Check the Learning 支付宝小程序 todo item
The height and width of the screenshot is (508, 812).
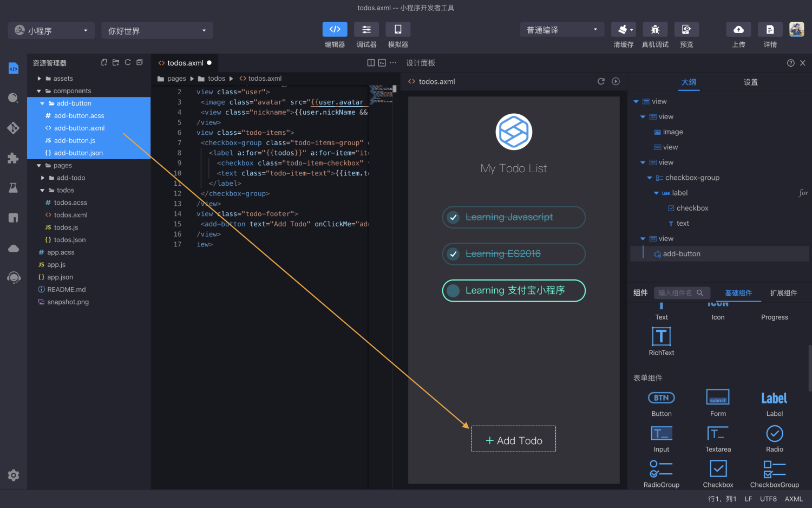click(x=454, y=291)
